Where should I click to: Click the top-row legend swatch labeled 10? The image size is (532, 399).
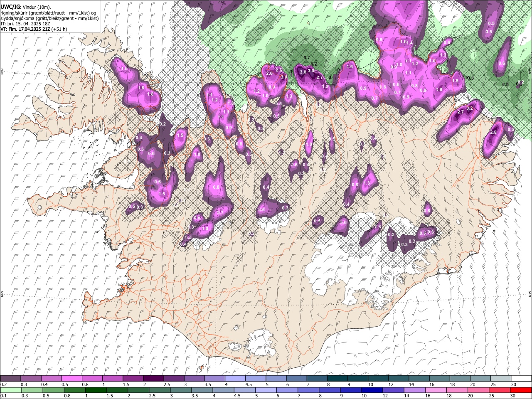(378, 379)
